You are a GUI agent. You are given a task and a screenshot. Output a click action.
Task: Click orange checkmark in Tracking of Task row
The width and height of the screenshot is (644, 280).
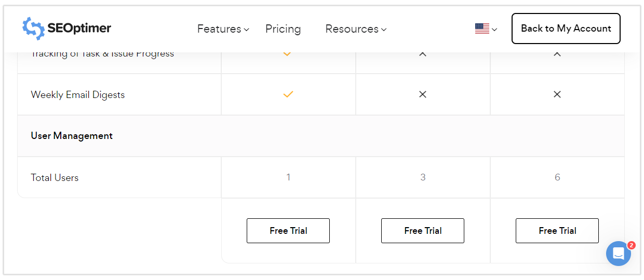tap(287, 54)
